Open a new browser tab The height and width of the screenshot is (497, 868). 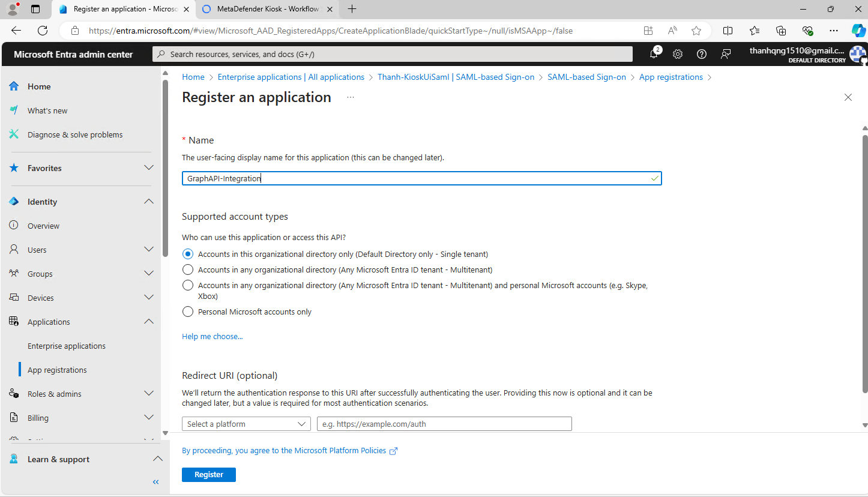point(352,9)
